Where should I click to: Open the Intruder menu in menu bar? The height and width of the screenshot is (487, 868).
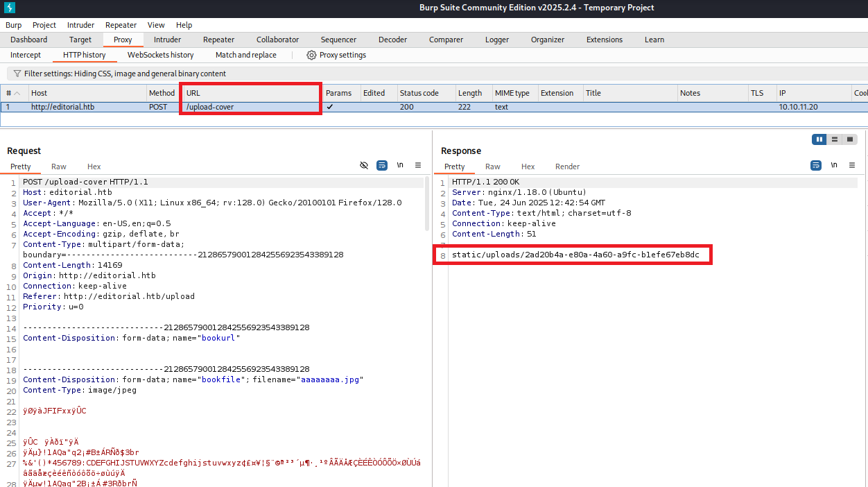pos(81,25)
